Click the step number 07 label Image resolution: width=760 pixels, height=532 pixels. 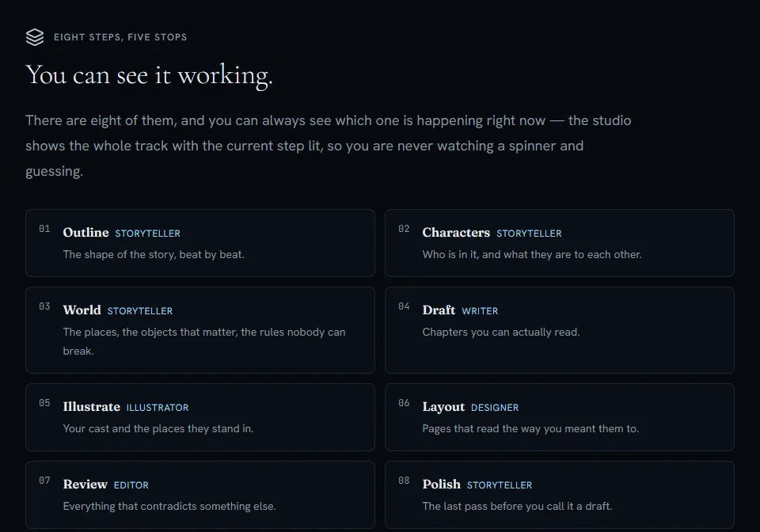44,481
